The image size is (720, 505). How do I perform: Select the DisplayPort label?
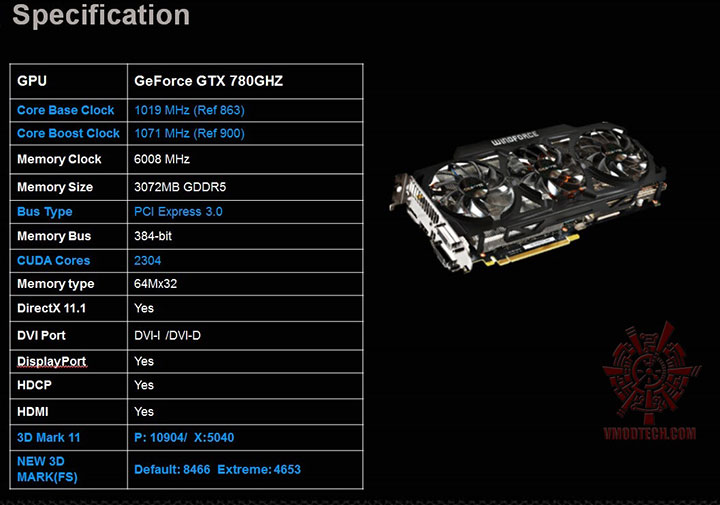tap(52, 362)
